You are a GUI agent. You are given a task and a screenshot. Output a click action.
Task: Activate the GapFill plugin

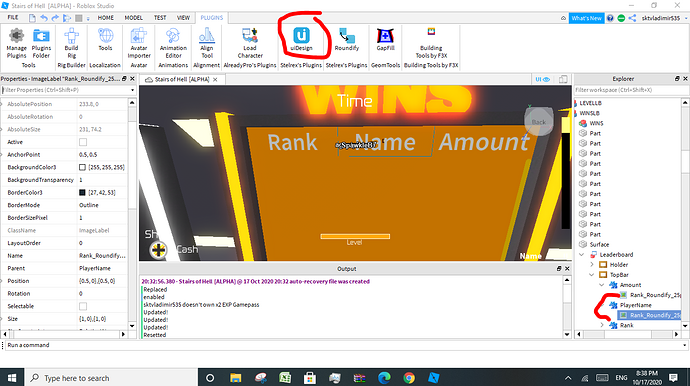coord(385,39)
